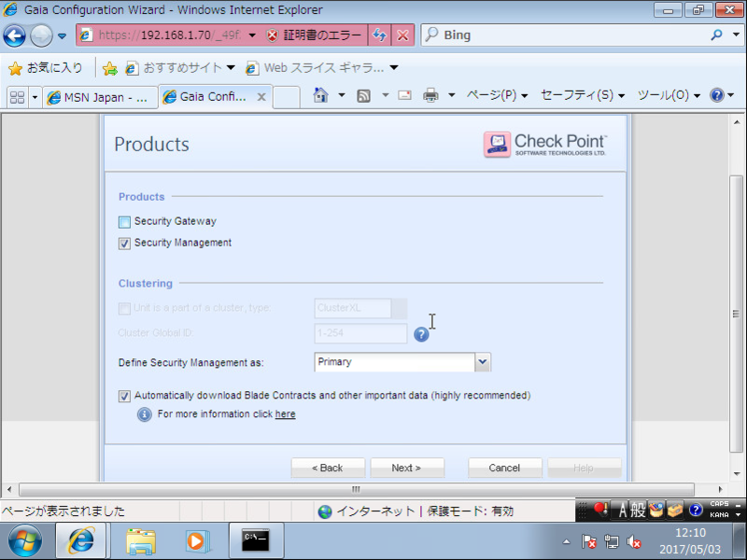The width and height of the screenshot is (747, 560).
Task: Click the 'here' more information link
Action: (286, 414)
